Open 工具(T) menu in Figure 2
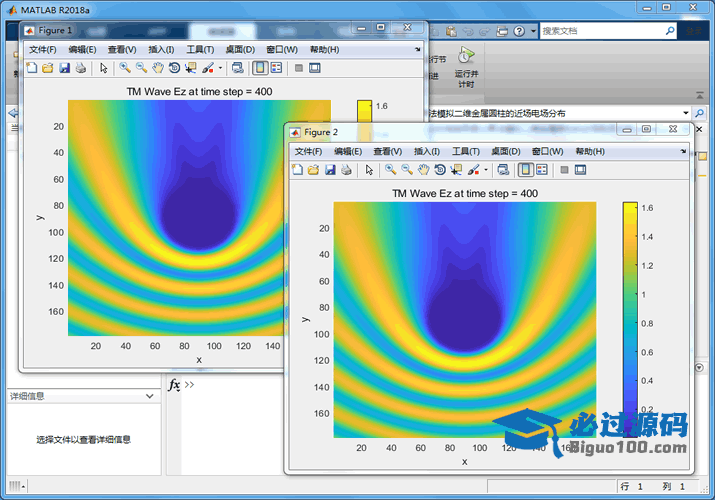This screenshot has width=715, height=500. [x=466, y=151]
